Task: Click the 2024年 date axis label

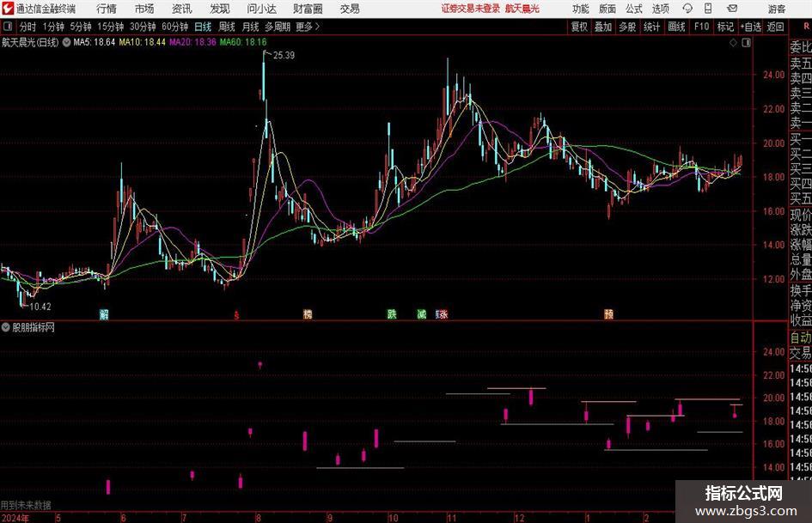Action: click(15, 518)
